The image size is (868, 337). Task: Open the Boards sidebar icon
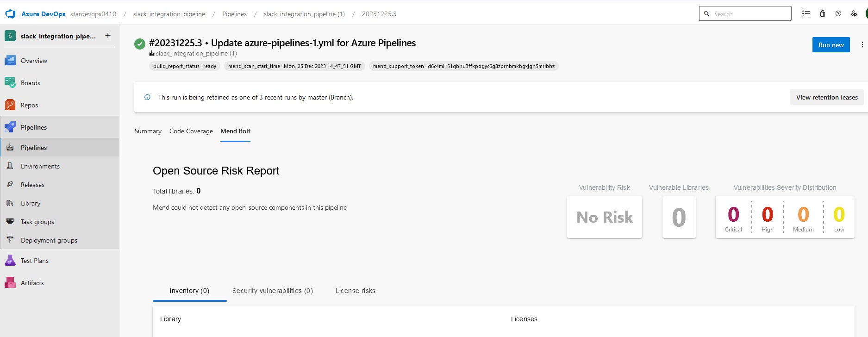point(10,82)
